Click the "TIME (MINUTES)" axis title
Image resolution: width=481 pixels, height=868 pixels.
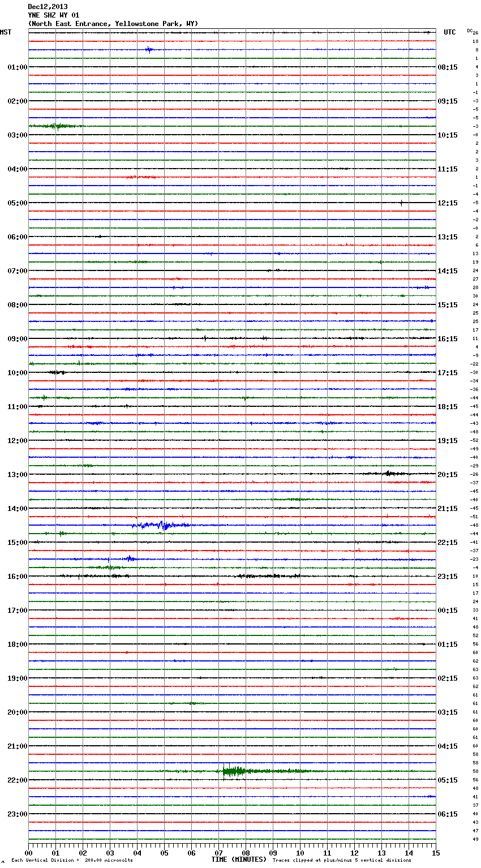[239, 860]
